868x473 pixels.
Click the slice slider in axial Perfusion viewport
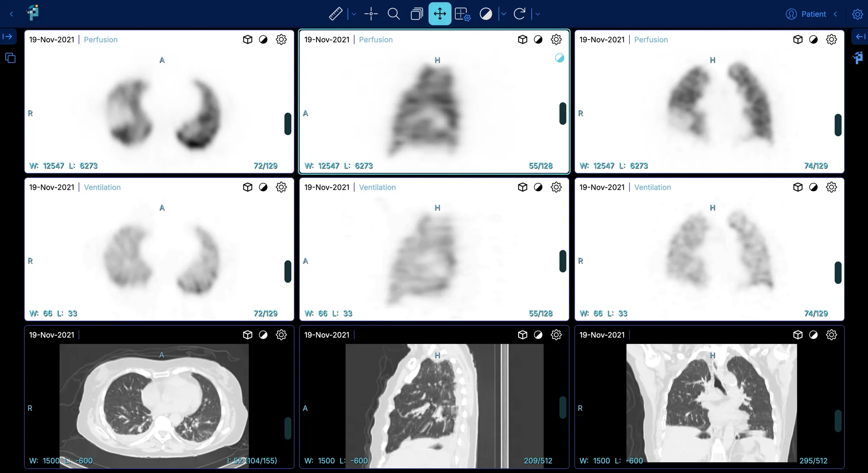(288, 124)
